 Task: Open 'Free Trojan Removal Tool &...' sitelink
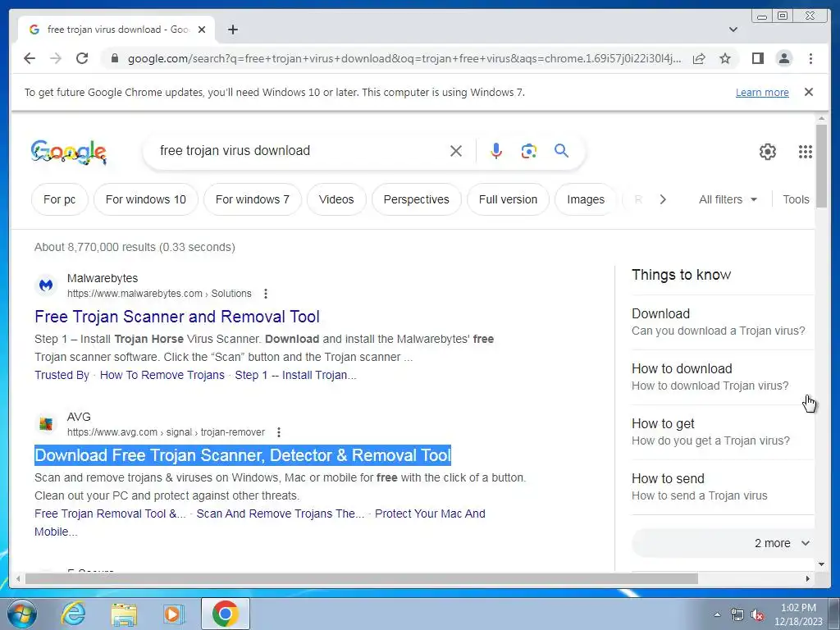tap(110, 514)
